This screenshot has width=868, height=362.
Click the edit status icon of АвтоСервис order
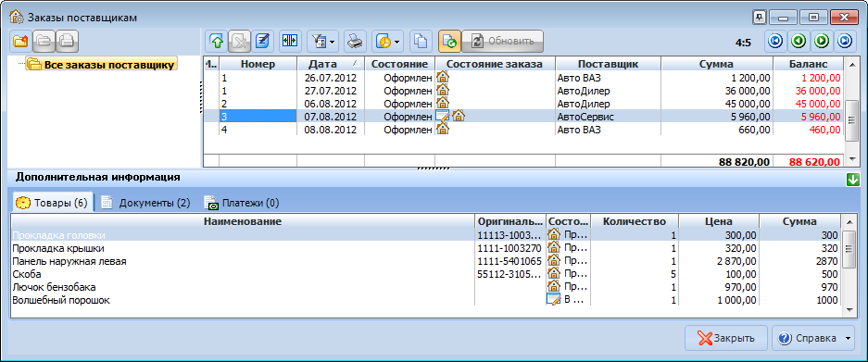pyautogui.click(x=443, y=117)
